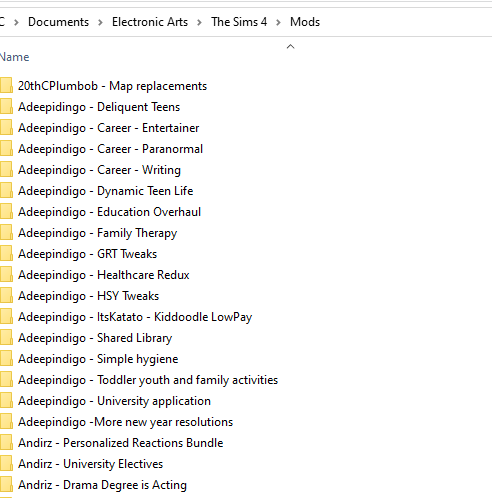Click the Healthcare Redux folder icon
This screenshot has width=492, height=498.
6,274
